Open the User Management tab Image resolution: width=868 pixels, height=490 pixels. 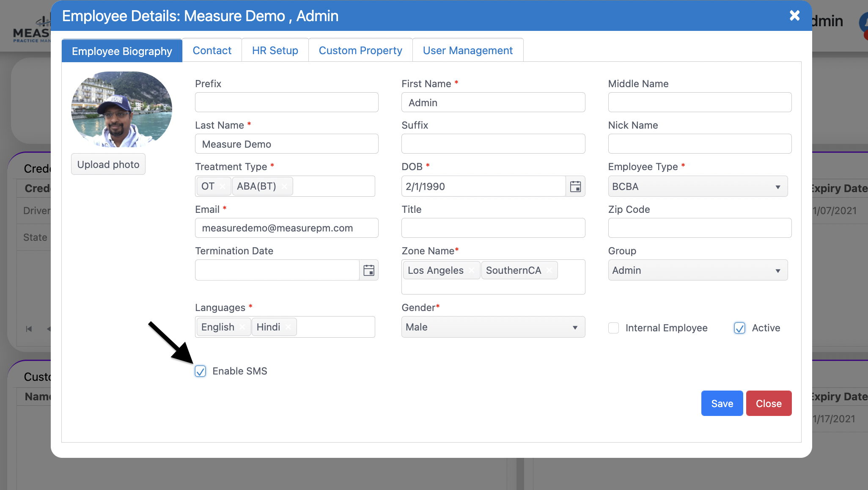[467, 50]
